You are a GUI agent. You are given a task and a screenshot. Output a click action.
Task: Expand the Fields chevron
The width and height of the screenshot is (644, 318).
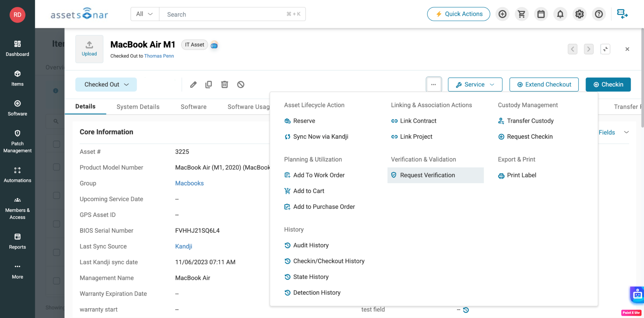(x=626, y=132)
